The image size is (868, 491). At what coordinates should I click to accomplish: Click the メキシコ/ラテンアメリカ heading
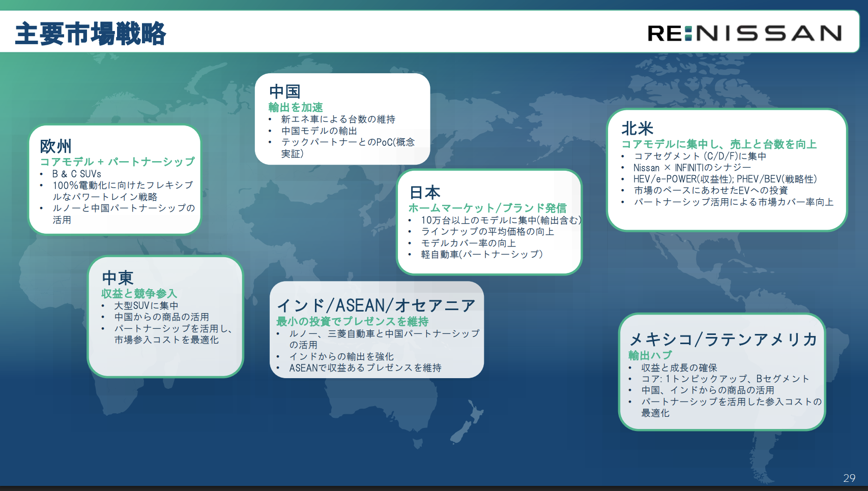[x=724, y=339]
